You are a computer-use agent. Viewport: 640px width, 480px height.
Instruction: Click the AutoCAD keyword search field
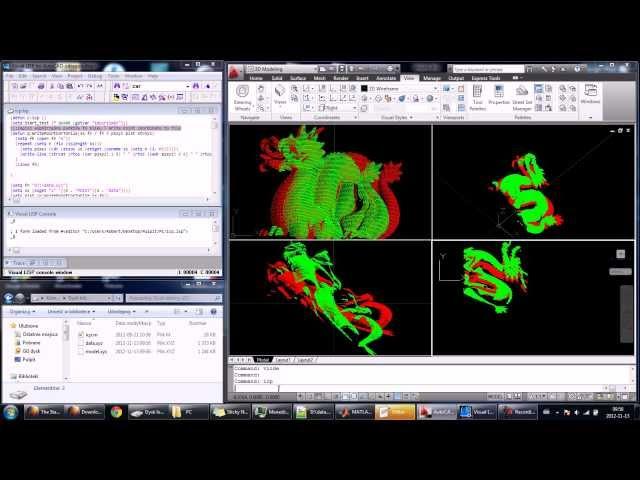click(x=487, y=69)
